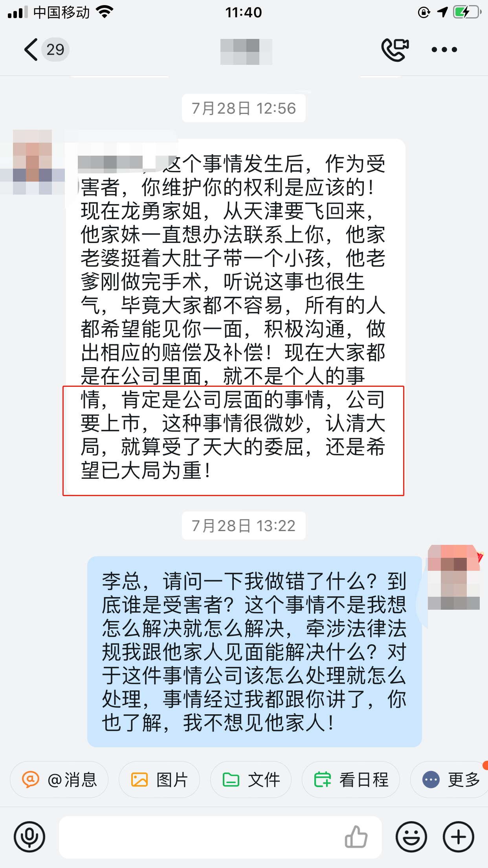Open the 看日程 schedule chip

[351, 780]
